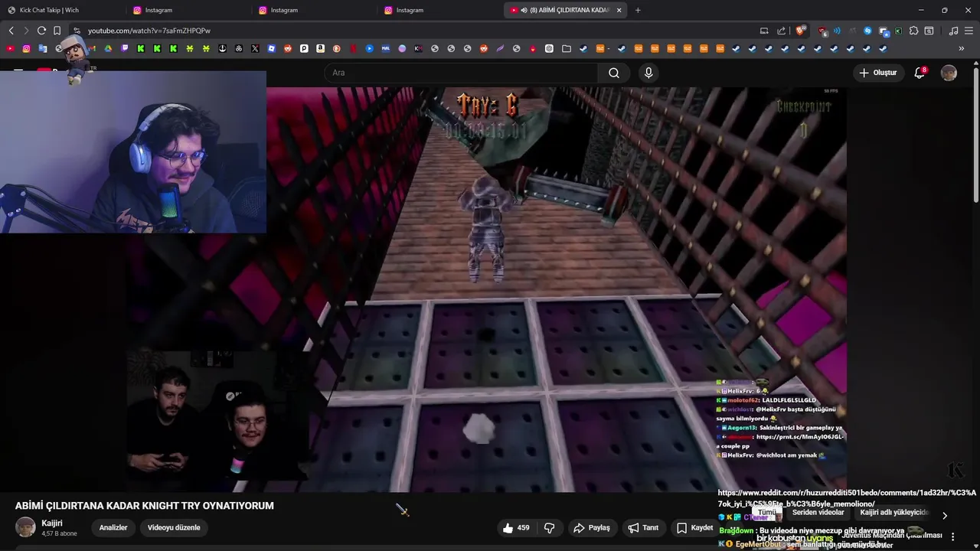Click the Brave Shields lion icon

[801, 31]
